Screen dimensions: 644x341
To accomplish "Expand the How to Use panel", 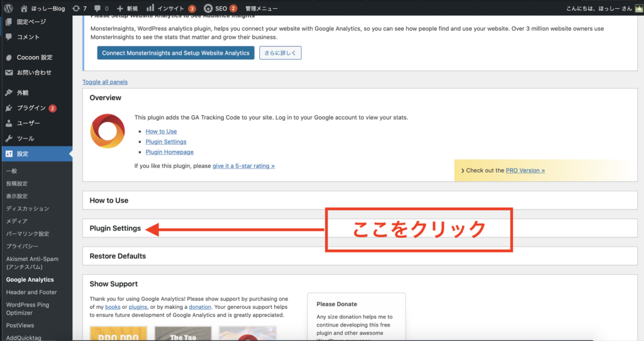I will (360, 201).
